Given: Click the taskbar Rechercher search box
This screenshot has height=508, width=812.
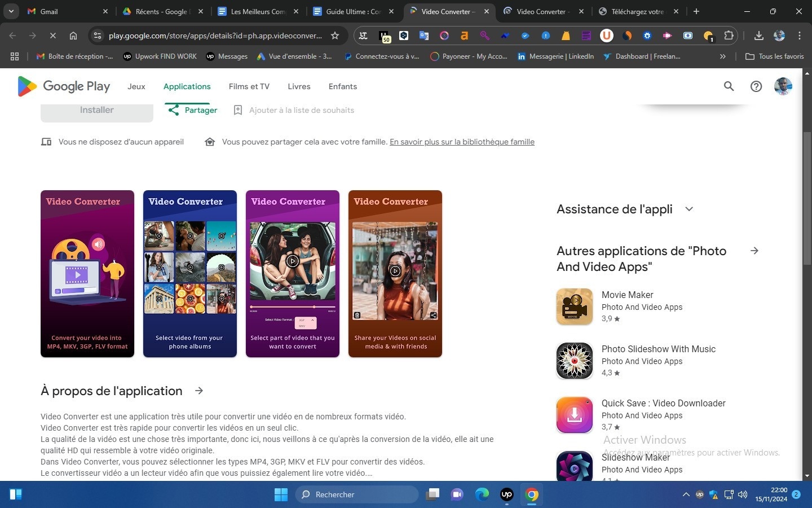Looking at the screenshot, I should click(356, 494).
